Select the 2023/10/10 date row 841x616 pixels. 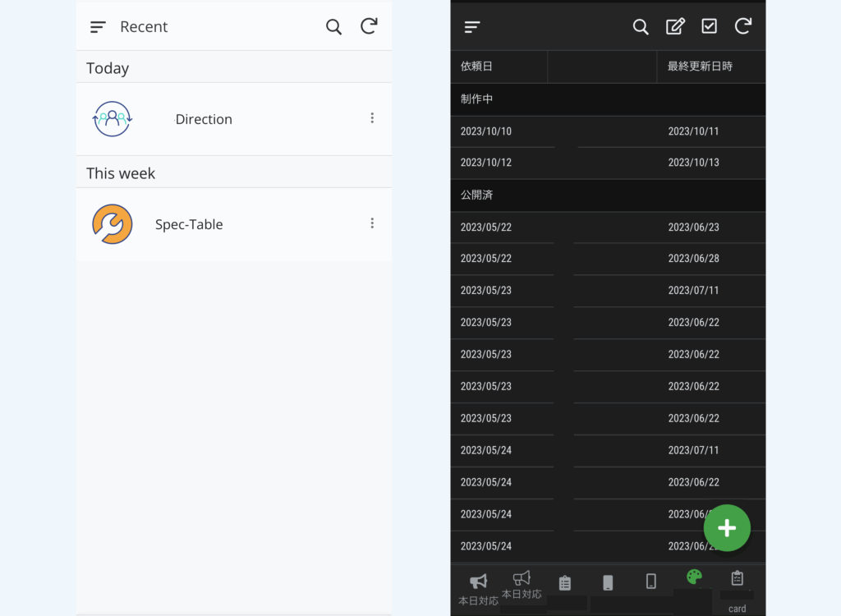click(503, 131)
